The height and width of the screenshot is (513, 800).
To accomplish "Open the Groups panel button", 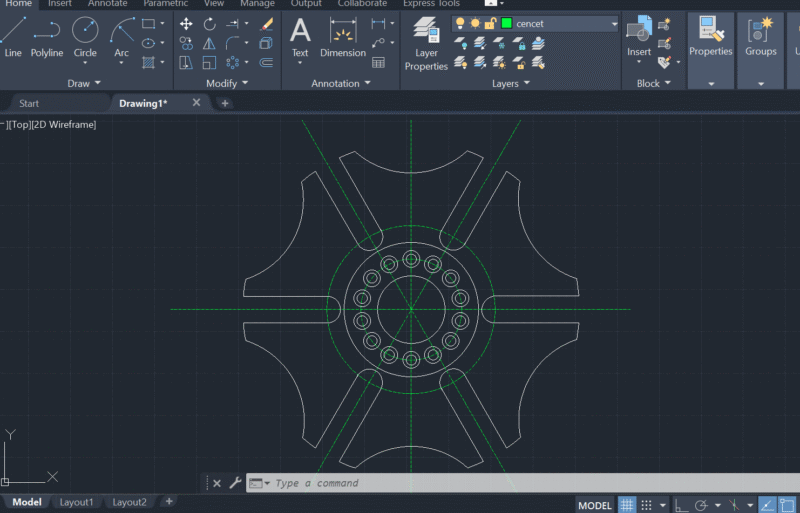I will (761, 51).
